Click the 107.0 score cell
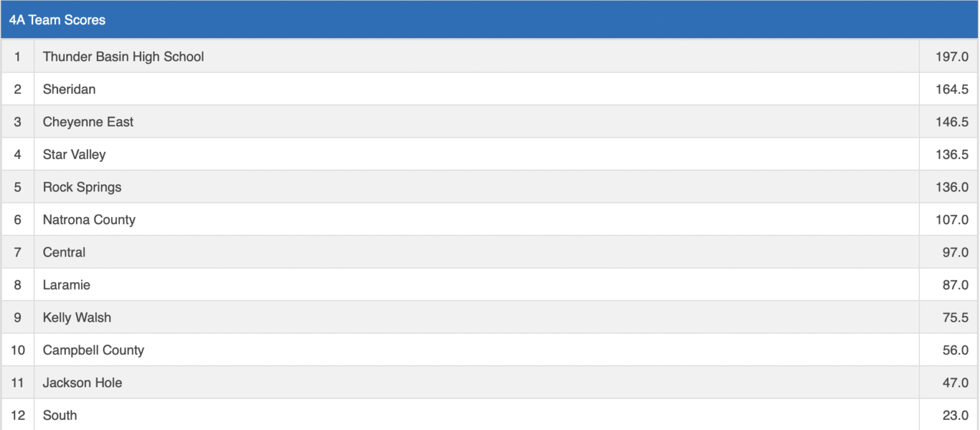This screenshot has height=430, width=980. 951,219
